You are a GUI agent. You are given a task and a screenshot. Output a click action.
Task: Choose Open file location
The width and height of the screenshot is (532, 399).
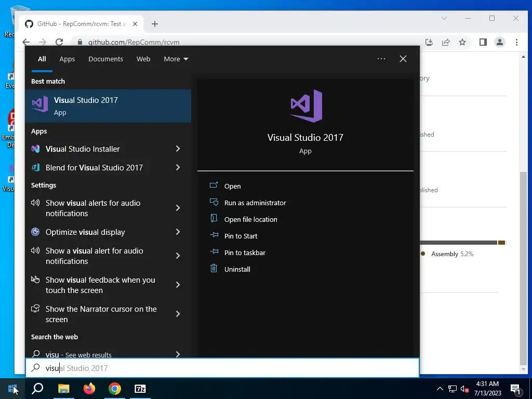point(251,220)
